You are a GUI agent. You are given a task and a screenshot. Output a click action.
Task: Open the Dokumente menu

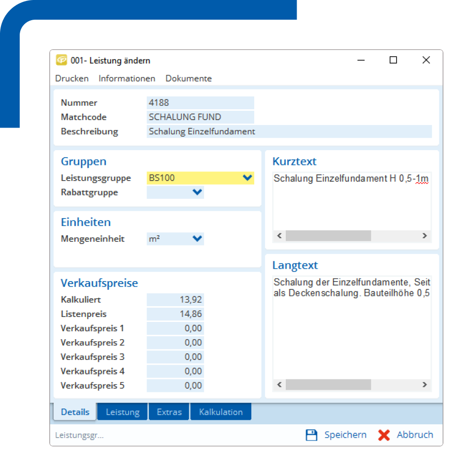[x=188, y=78]
